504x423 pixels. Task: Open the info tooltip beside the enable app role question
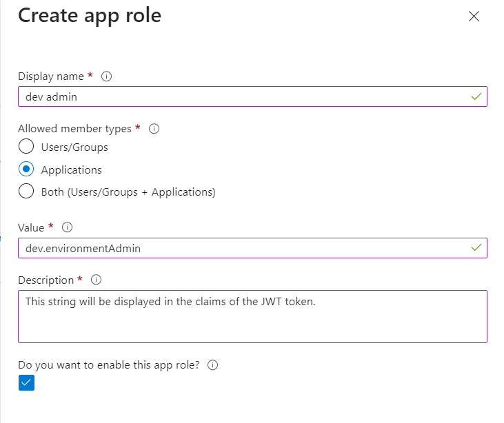click(212, 365)
